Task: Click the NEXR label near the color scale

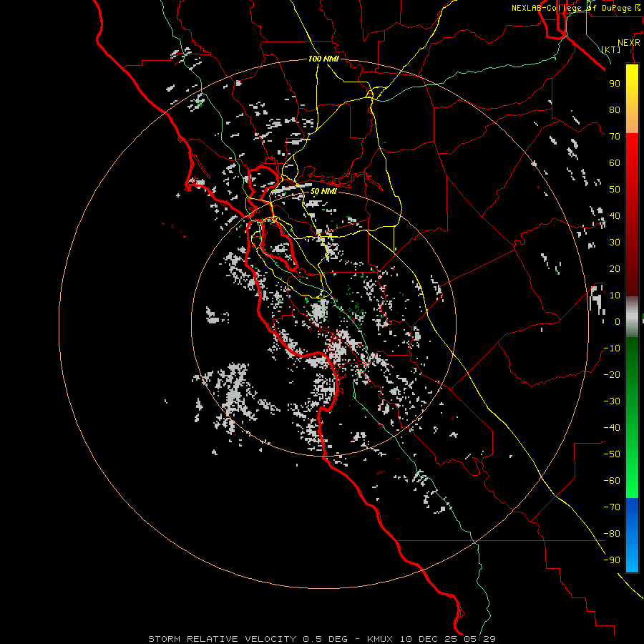Action: pyautogui.click(x=629, y=43)
